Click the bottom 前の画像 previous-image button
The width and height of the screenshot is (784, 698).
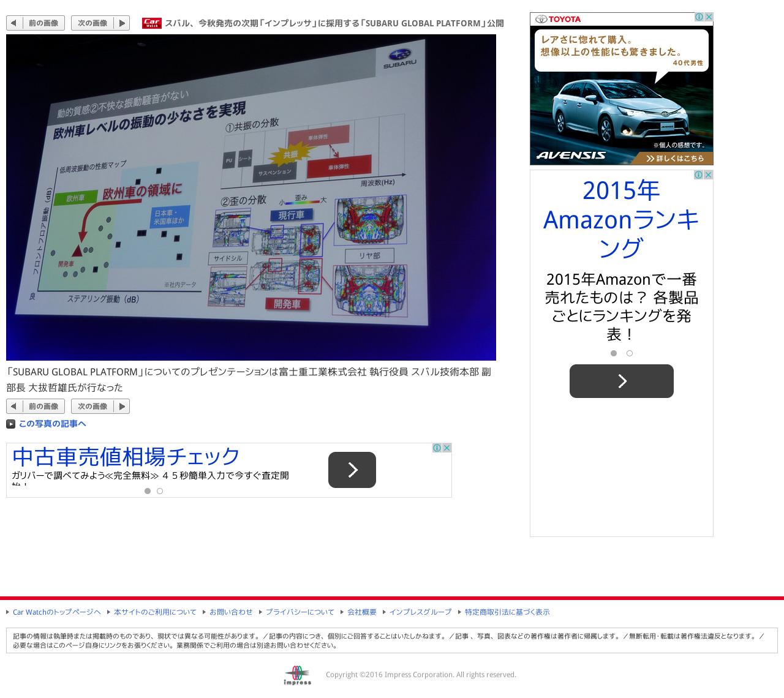36,407
